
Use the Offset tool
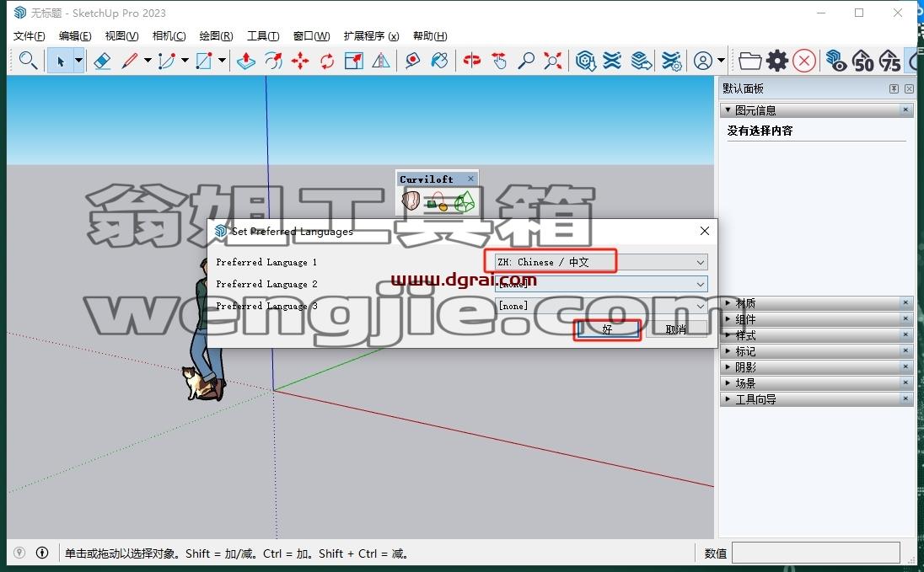(x=273, y=61)
